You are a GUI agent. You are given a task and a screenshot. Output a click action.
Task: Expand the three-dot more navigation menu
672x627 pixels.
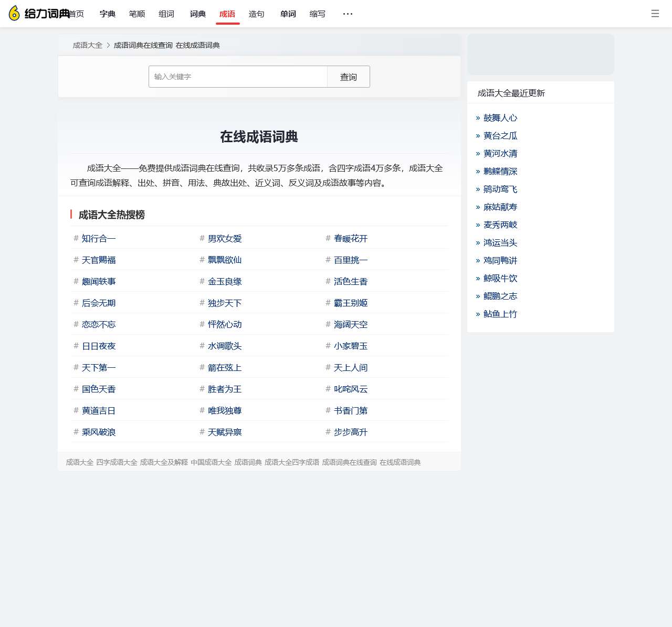(x=348, y=14)
